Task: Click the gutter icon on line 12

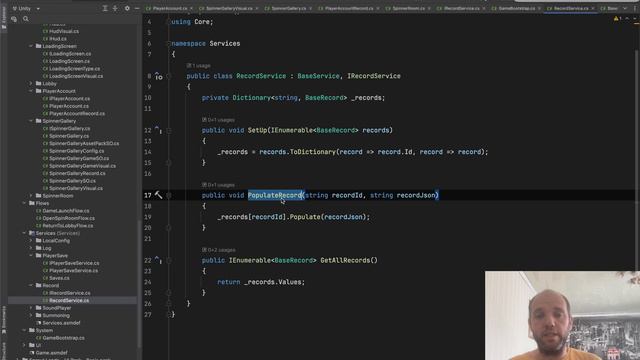Action: point(158,130)
